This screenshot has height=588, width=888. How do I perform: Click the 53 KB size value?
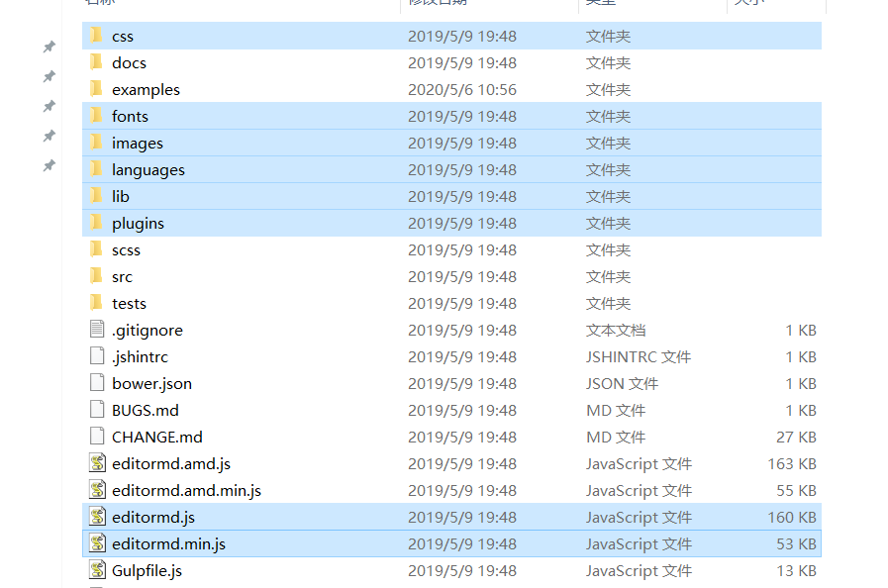pyautogui.click(x=796, y=543)
